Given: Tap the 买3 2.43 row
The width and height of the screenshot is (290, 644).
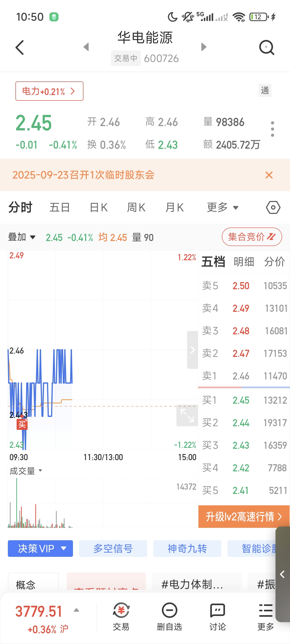Looking at the screenshot, I should (x=244, y=445).
